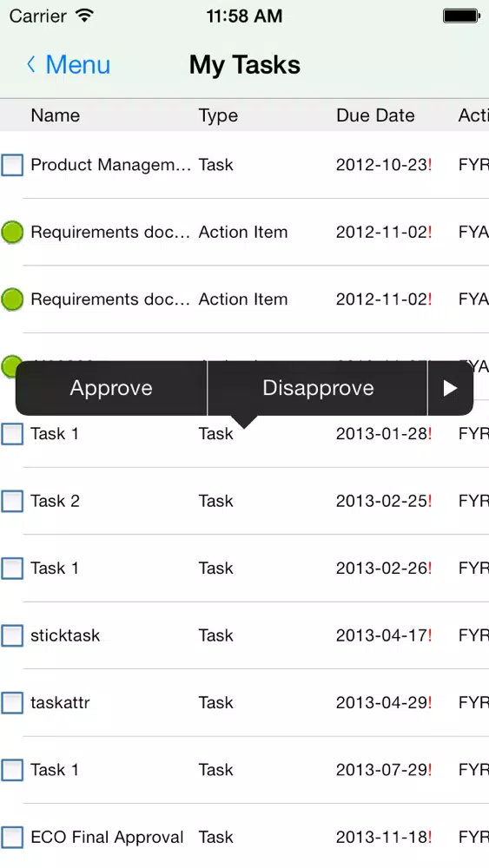The width and height of the screenshot is (489, 868).
Task: Open the Task 1 row dated 2013-07-29
Action: click(x=244, y=770)
